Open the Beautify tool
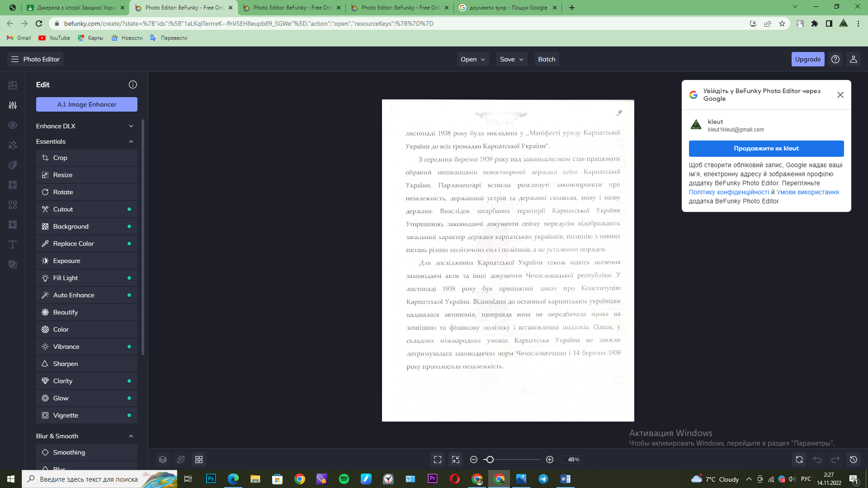Viewport: 868px width, 488px height. click(87, 312)
